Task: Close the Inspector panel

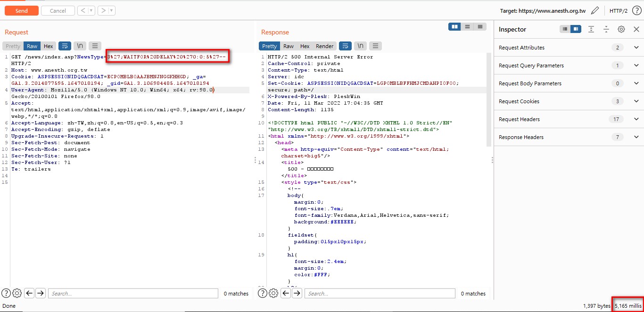Action: tap(636, 29)
